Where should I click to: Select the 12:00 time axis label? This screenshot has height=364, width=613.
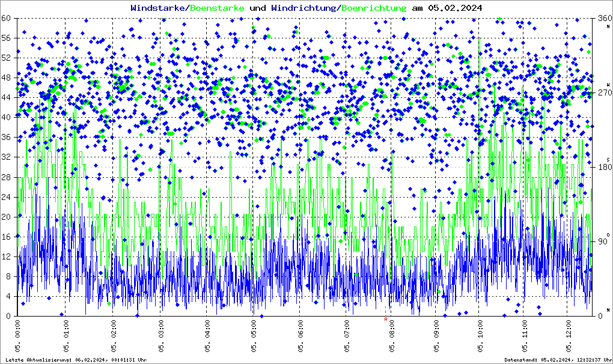click(570, 338)
